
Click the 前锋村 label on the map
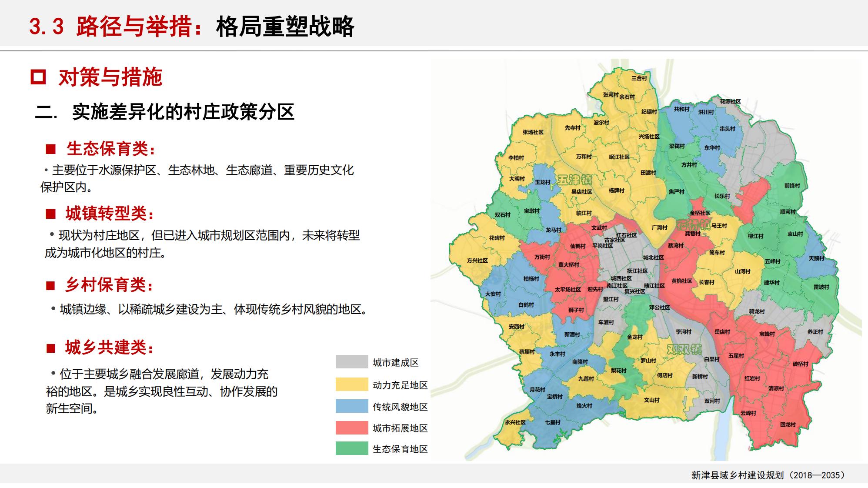tap(792, 186)
